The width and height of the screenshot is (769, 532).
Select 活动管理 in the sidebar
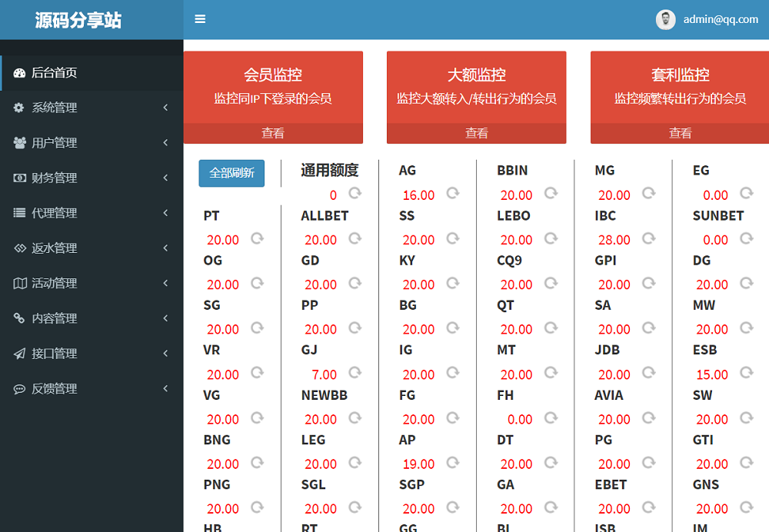click(x=54, y=283)
